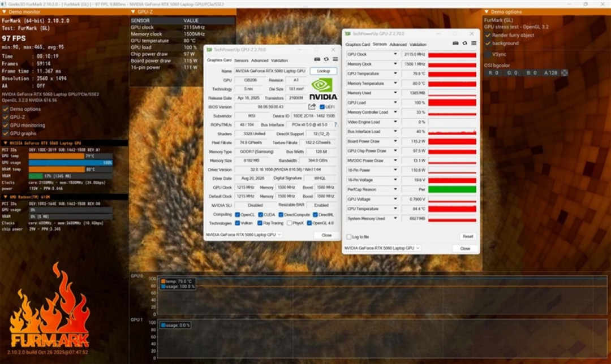
Task: Open GPU selector dropdown in Sensors window
Action: point(382,248)
